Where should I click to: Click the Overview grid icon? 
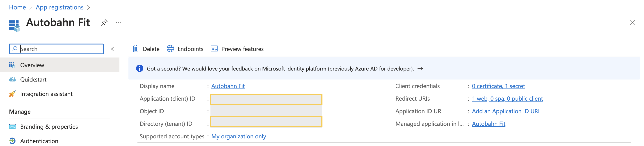pos(12,65)
